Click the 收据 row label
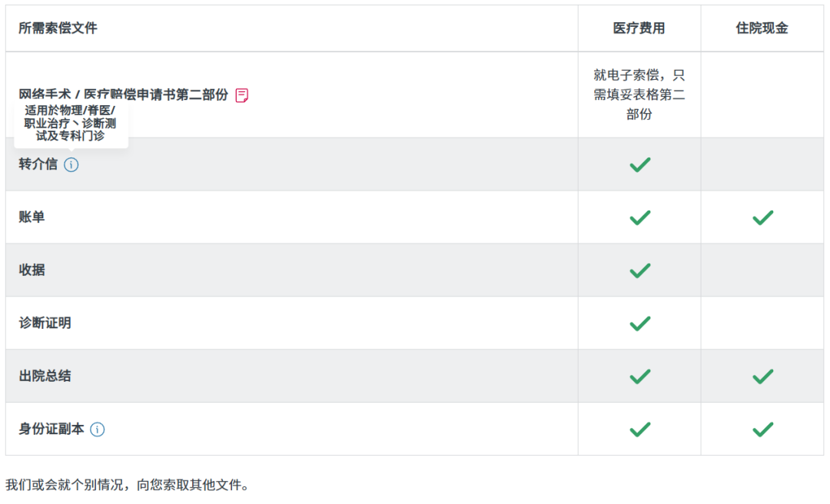 (32, 270)
